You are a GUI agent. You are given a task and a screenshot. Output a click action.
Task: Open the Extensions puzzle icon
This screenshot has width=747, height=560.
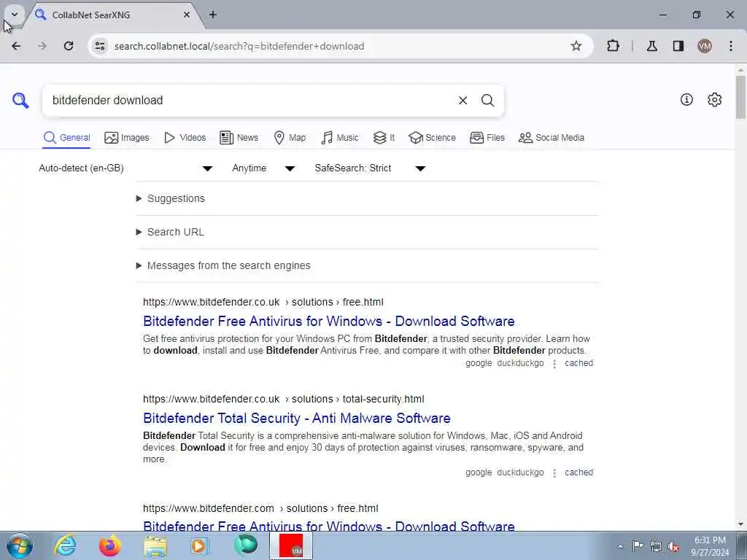pyautogui.click(x=613, y=46)
